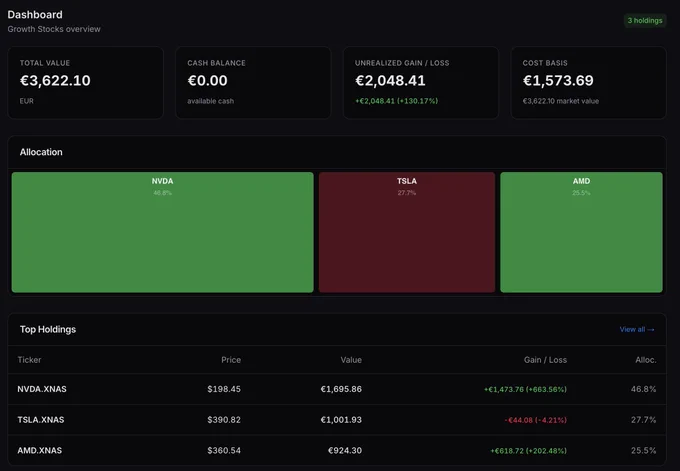Select the AMD allocation tile
The height and width of the screenshot is (471, 680).
581,232
